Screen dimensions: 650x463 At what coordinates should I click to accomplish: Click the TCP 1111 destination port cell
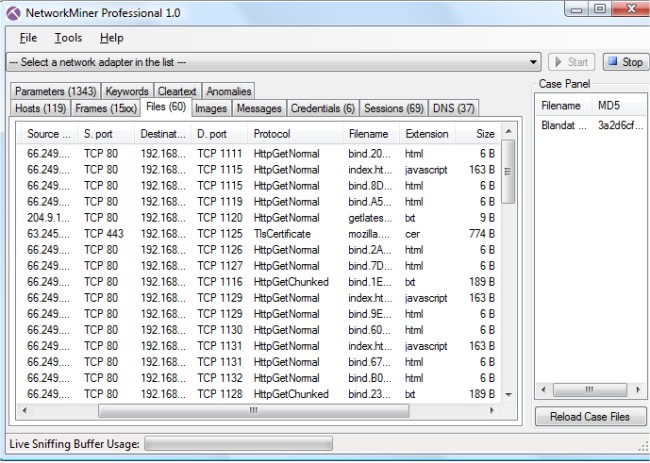click(x=220, y=154)
